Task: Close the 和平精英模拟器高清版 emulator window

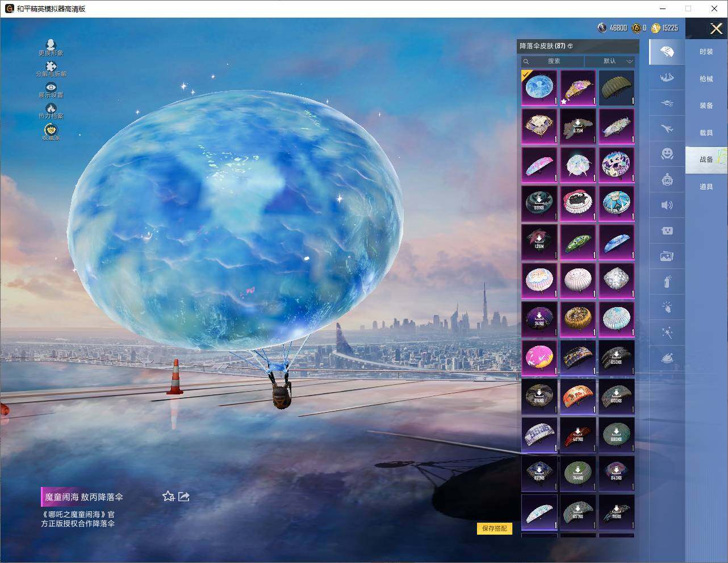Action: pyautogui.click(x=714, y=9)
